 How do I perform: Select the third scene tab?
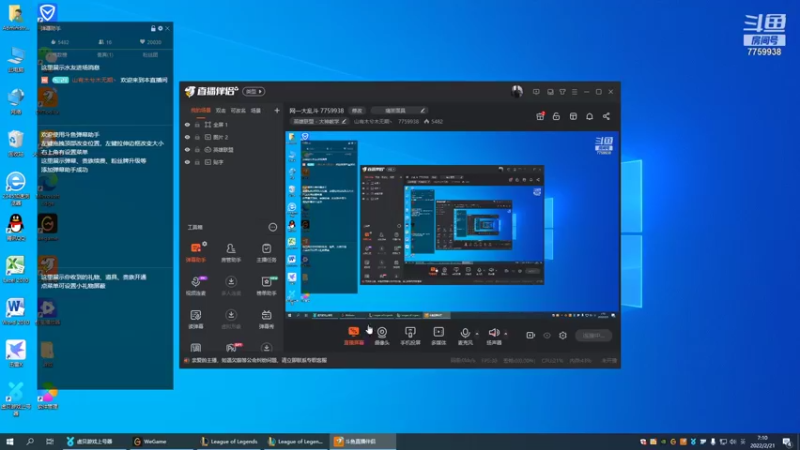click(x=238, y=110)
